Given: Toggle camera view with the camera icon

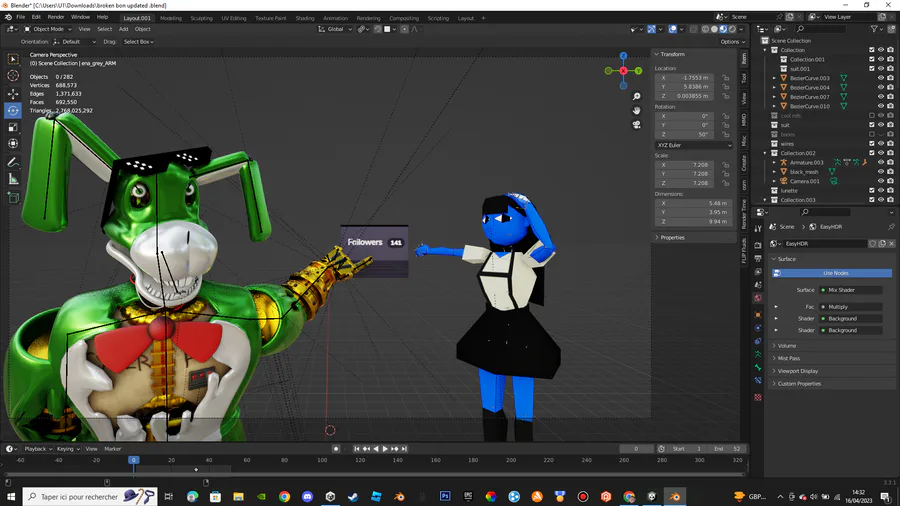Looking at the screenshot, I should pyautogui.click(x=637, y=124).
